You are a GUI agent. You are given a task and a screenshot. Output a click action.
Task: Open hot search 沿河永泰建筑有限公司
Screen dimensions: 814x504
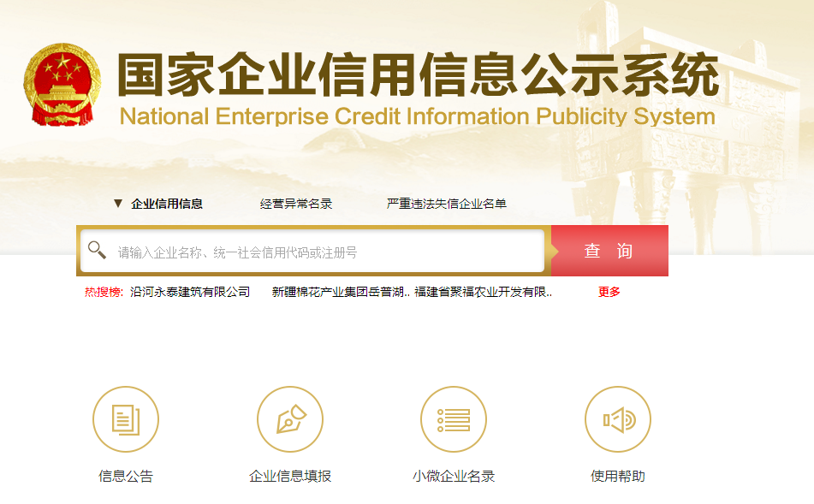(x=190, y=293)
